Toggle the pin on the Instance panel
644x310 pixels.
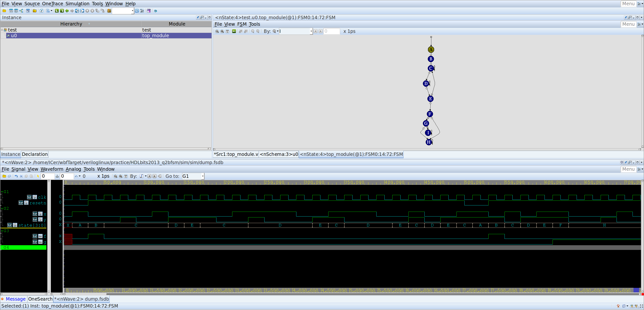click(x=198, y=17)
